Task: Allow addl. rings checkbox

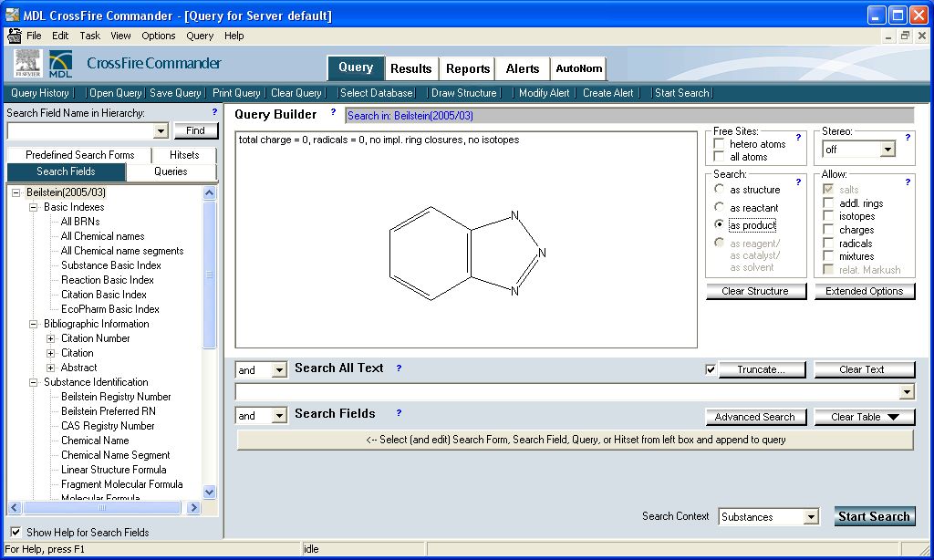Action: coord(828,202)
